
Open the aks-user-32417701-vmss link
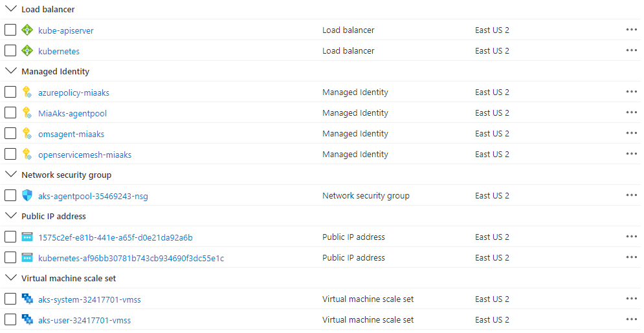click(x=85, y=320)
